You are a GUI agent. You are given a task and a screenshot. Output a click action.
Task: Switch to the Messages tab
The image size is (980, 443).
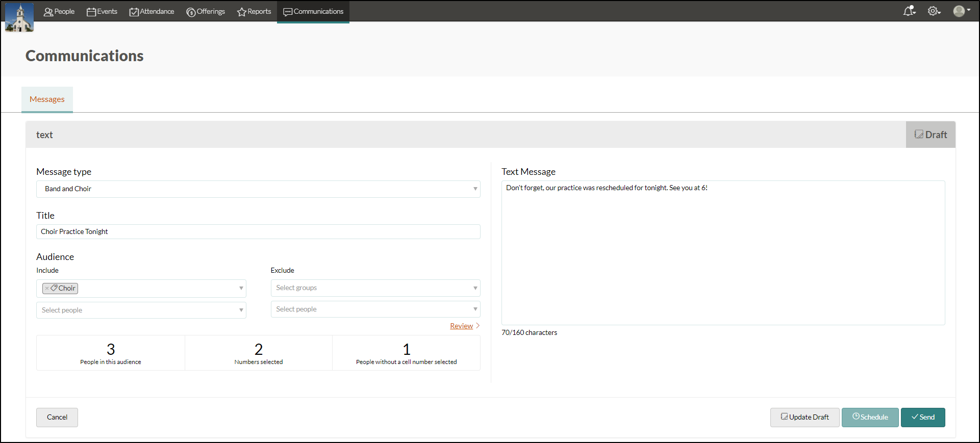coord(47,99)
